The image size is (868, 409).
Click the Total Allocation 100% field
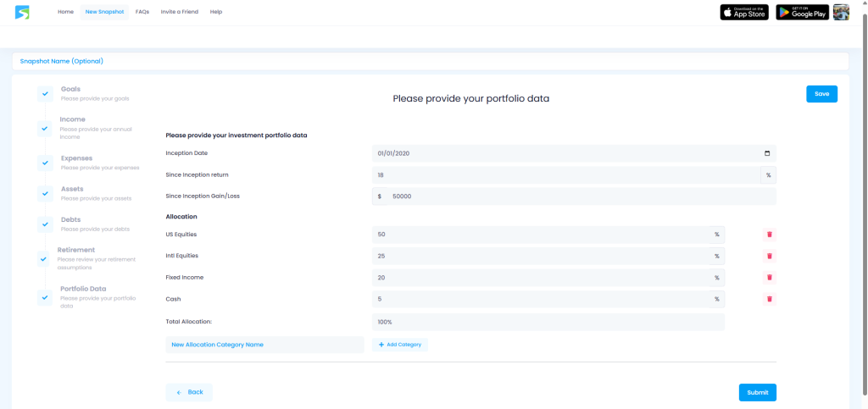pos(548,322)
